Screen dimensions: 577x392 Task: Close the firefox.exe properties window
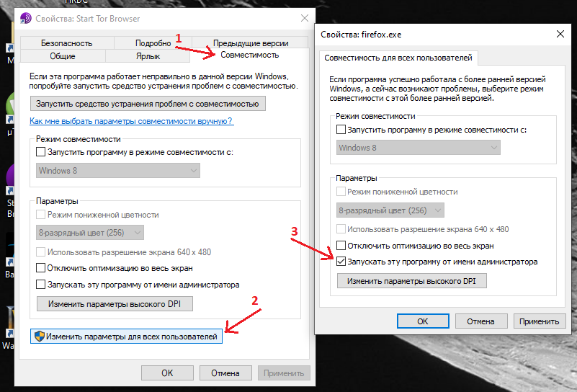pos(560,35)
